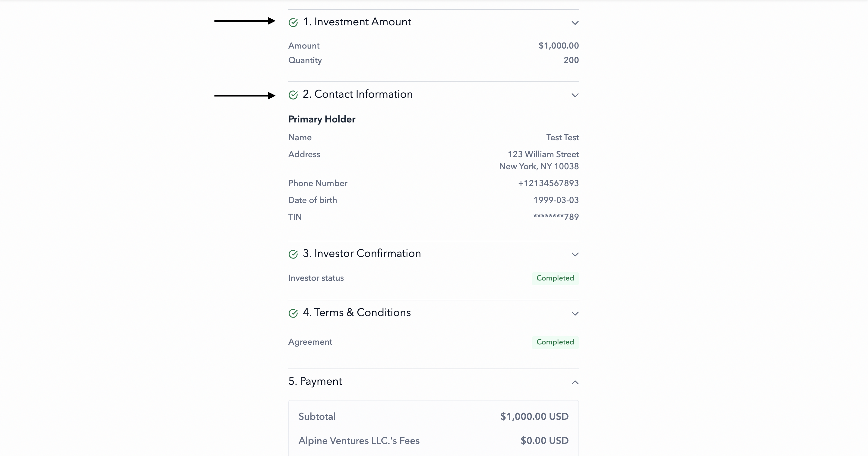Open the 3. Investor Confirmation heading

(362, 253)
